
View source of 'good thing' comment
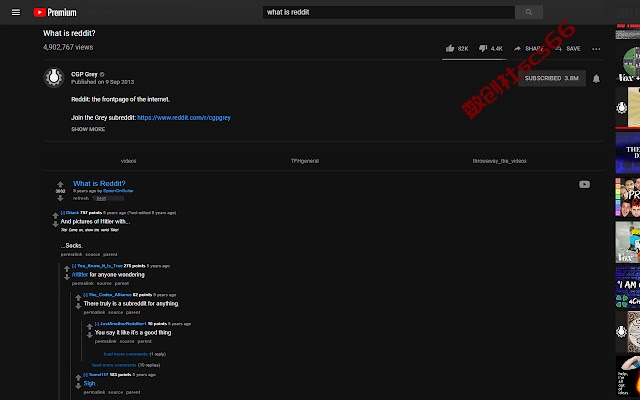click(x=127, y=342)
